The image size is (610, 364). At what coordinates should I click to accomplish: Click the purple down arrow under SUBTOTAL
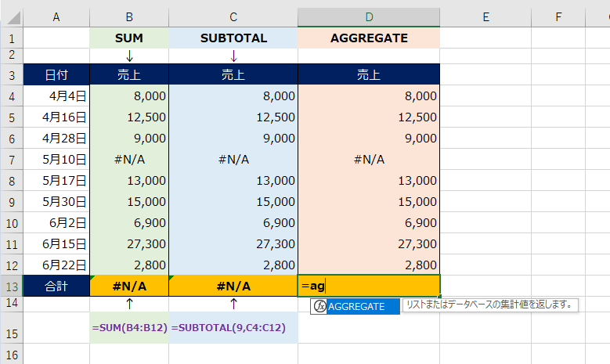coord(233,56)
